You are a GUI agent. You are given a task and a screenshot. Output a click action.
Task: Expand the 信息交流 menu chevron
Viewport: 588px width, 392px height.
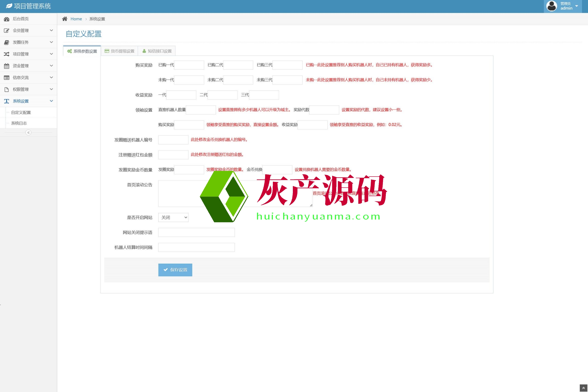(x=51, y=77)
